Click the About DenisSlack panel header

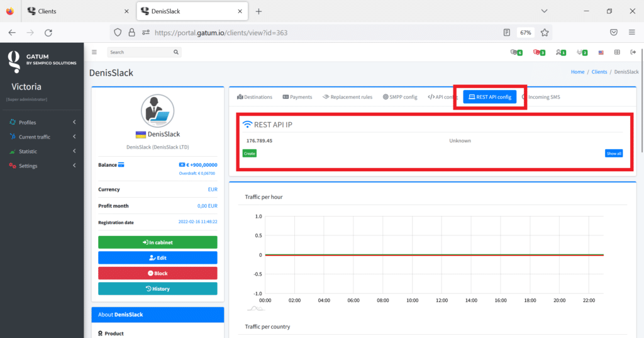[x=158, y=315]
